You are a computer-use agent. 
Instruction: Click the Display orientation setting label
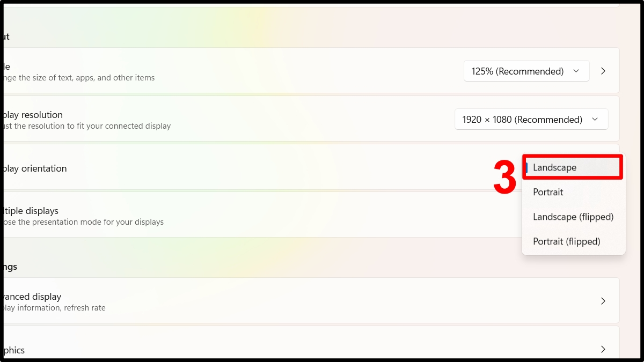click(x=35, y=168)
